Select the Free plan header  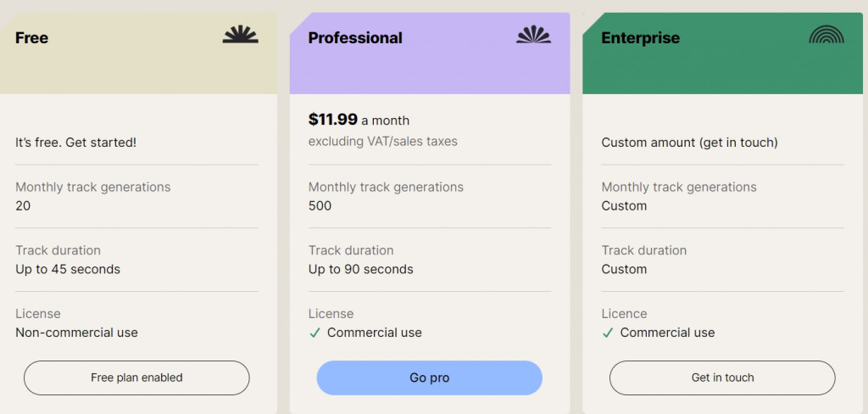coord(32,38)
